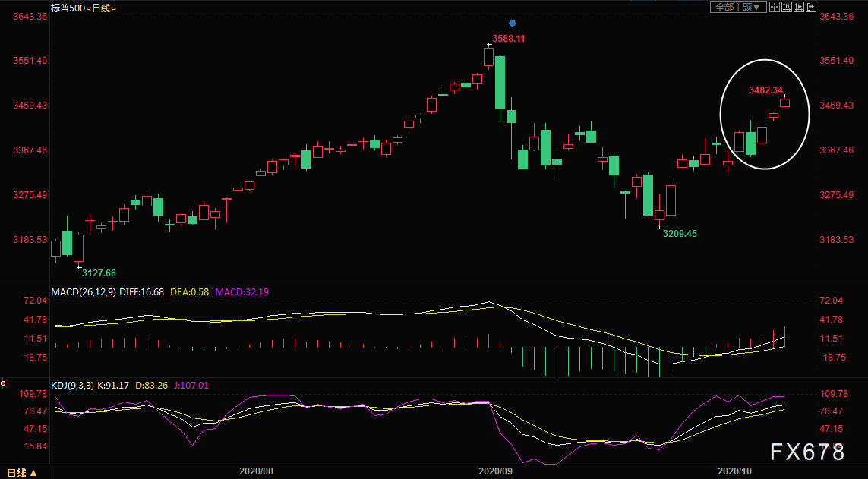The height and width of the screenshot is (479, 868).
Task: Click the 2020/09 date label
Action: coord(495,471)
